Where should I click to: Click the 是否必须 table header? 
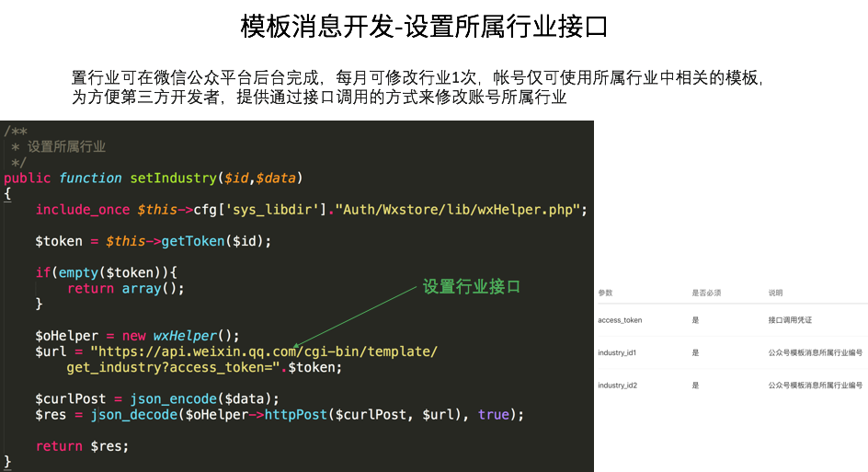pos(706,293)
